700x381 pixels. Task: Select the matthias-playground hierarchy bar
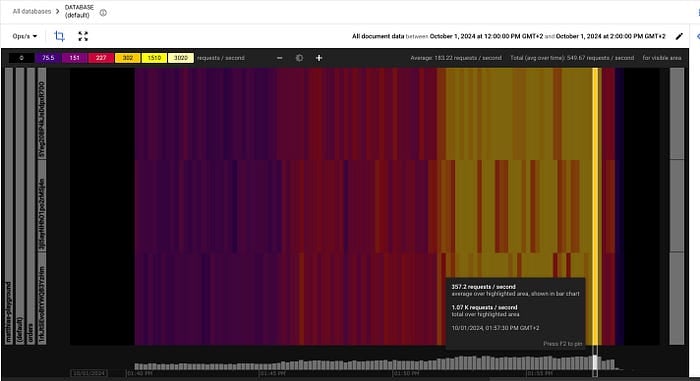(8, 206)
